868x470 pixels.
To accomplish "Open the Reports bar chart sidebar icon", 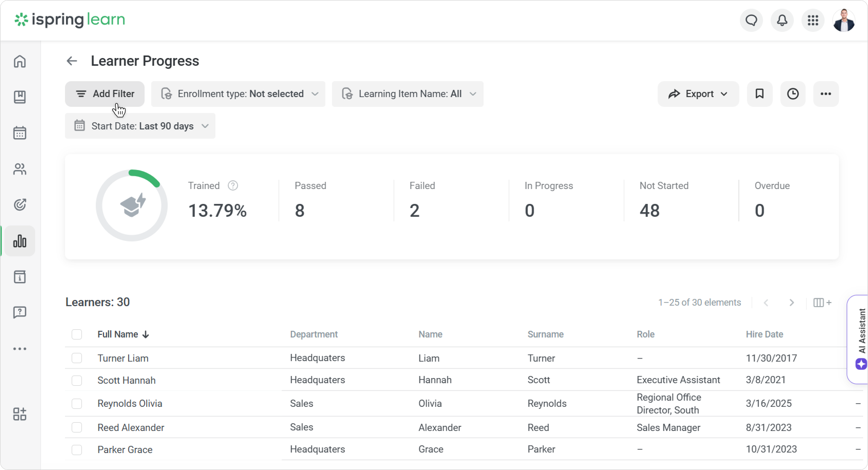I will pyautogui.click(x=20, y=241).
